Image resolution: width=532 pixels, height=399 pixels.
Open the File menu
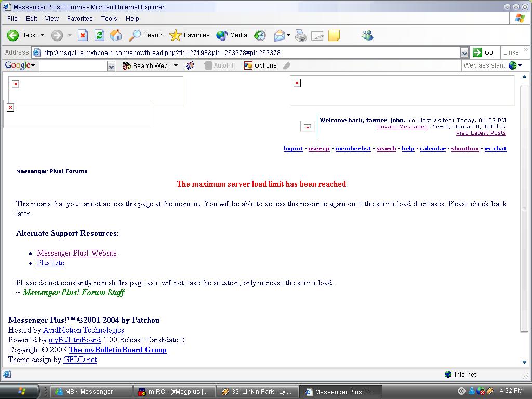(x=12, y=19)
